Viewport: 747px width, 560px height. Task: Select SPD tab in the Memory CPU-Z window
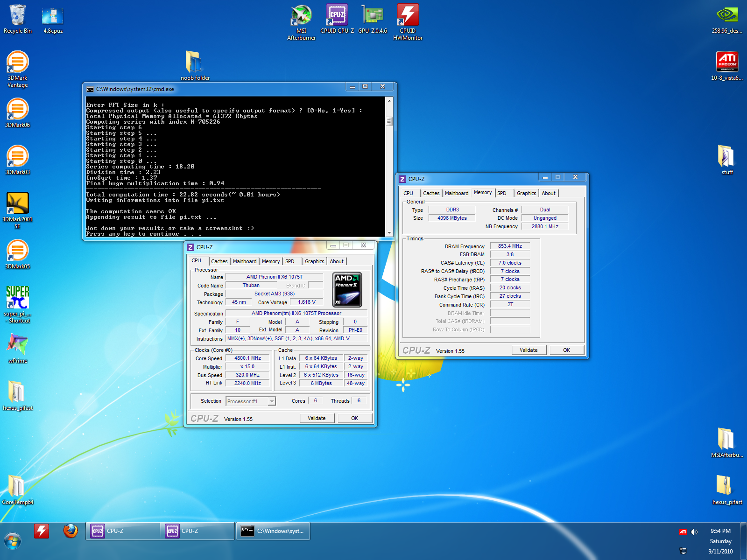(502, 193)
